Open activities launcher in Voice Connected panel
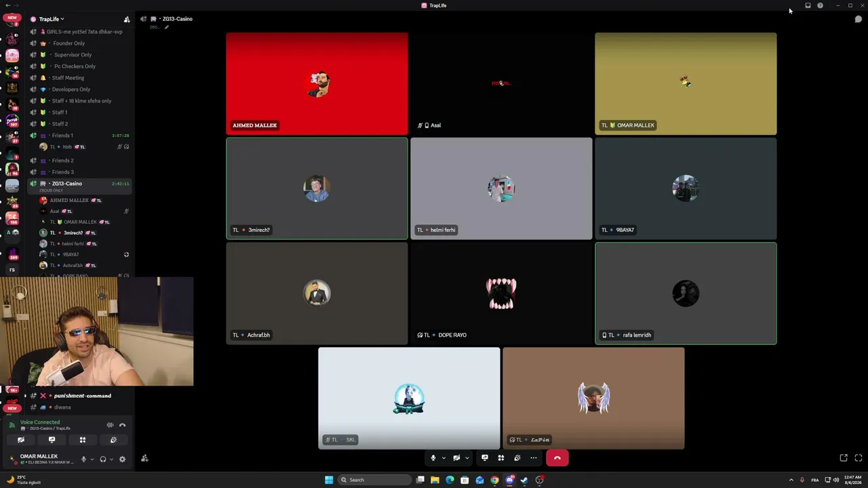The width and height of the screenshot is (868, 488). pos(83,440)
